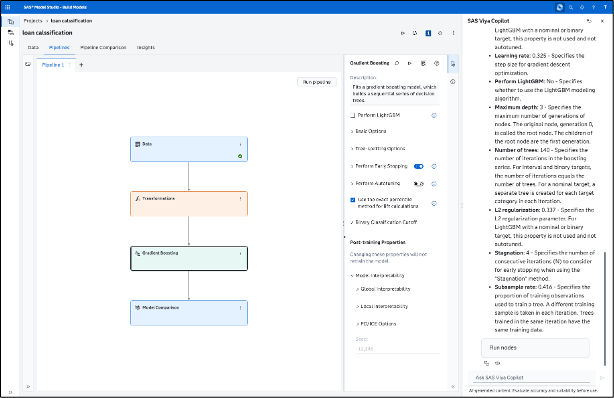Viewport: 614px width, 398px height.
Task: Click the Ask SAS Viya Copilot input
Action: pos(532,378)
